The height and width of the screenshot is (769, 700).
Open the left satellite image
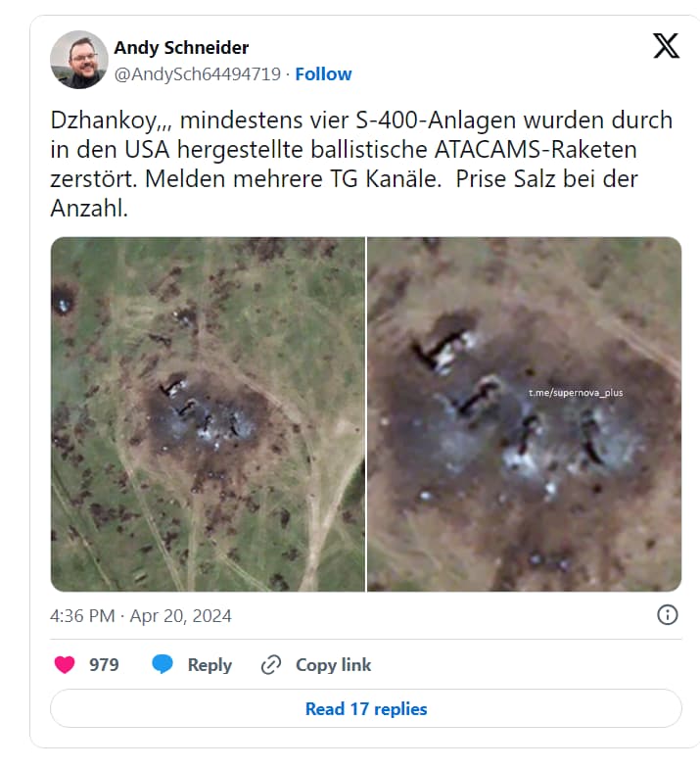click(208, 414)
